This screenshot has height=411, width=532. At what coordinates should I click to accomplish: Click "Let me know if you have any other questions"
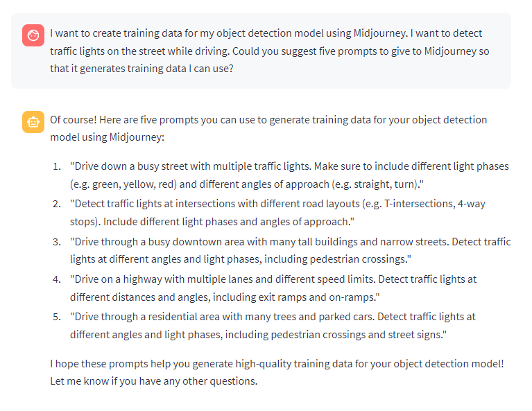tap(153, 381)
